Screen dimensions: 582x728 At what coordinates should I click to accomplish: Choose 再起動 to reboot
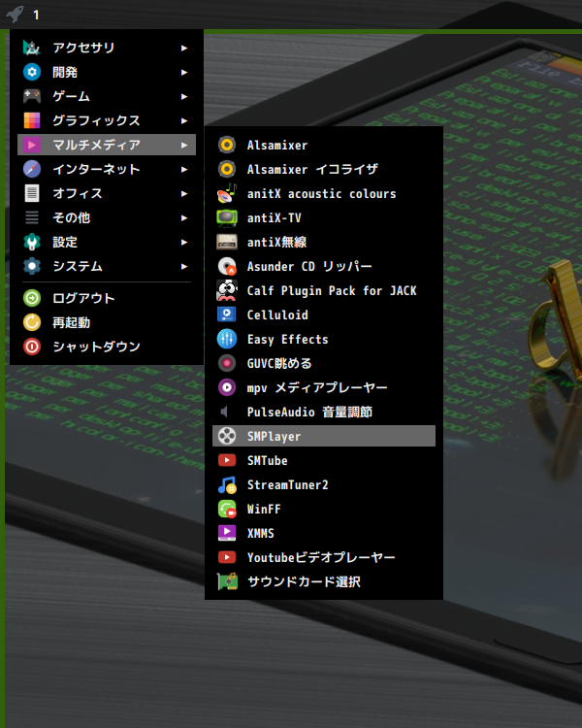coord(71,322)
